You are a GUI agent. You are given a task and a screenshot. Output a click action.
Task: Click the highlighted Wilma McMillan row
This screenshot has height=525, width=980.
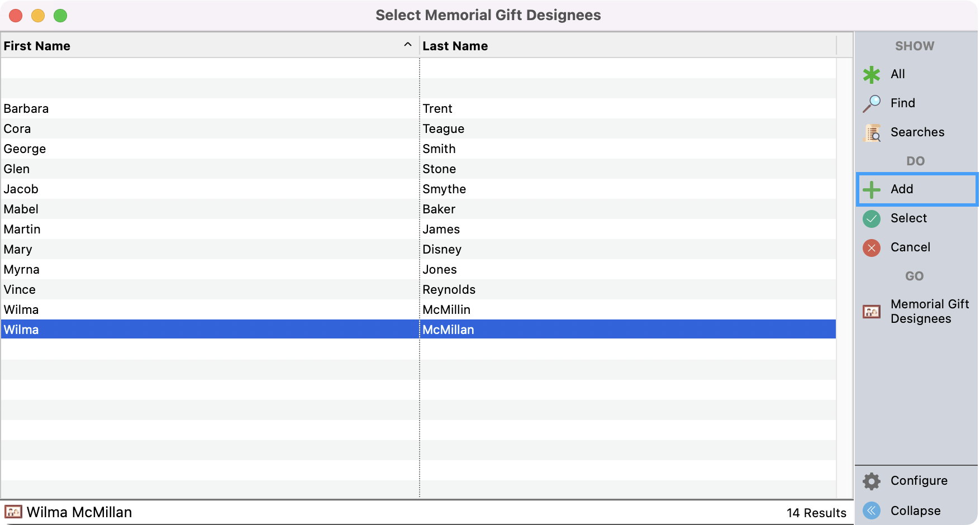tap(223, 330)
